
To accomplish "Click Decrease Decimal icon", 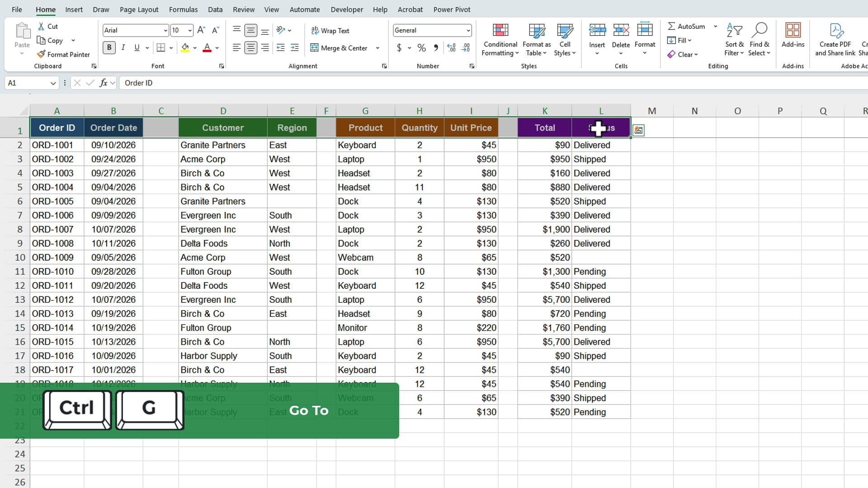I will pos(466,47).
